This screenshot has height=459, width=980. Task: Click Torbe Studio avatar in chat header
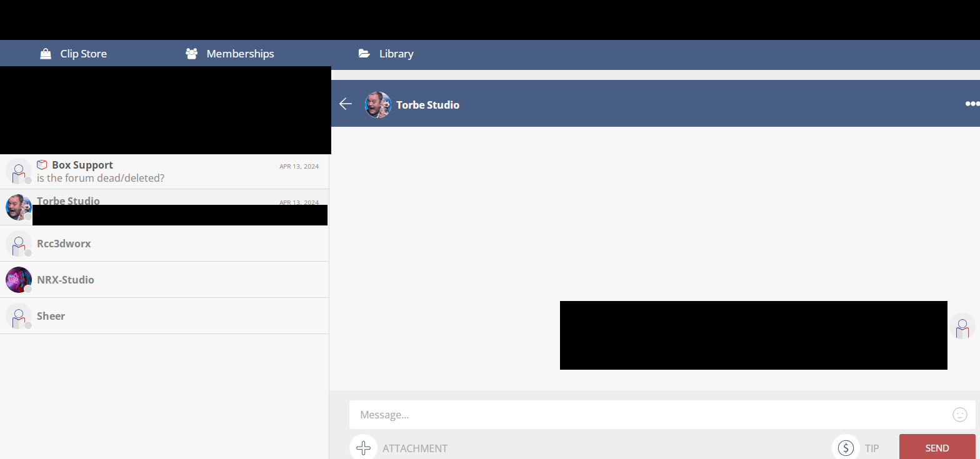378,105
